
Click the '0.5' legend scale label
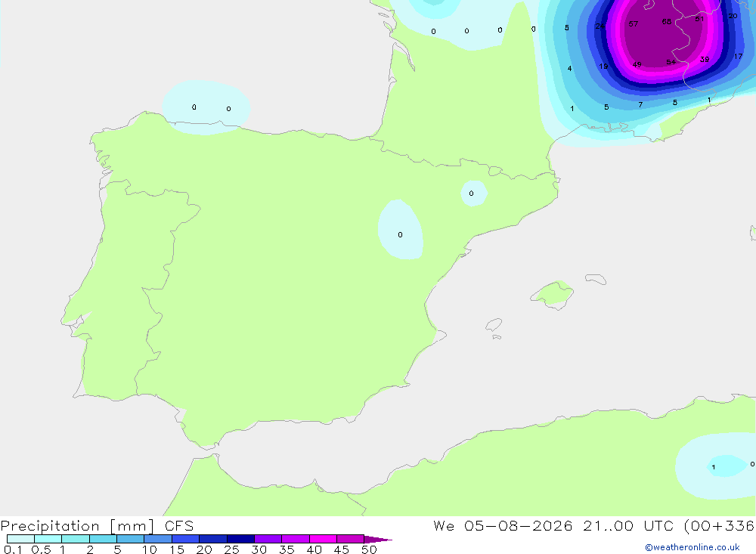click(41, 549)
